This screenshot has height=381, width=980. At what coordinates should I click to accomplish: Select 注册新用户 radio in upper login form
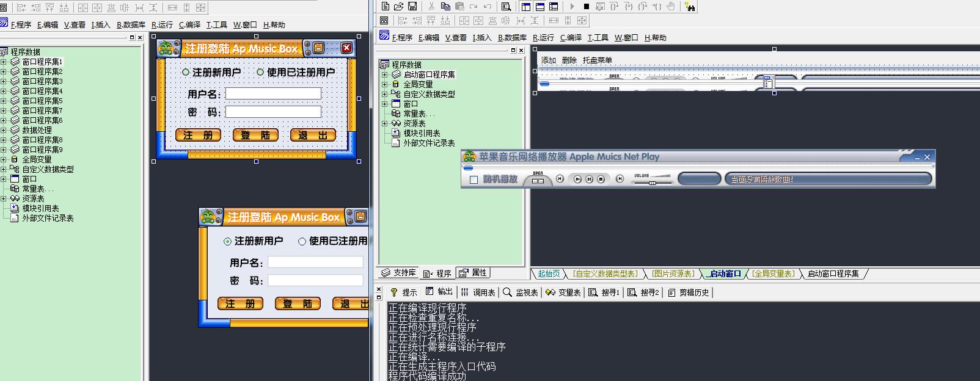pyautogui.click(x=186, y=72)
